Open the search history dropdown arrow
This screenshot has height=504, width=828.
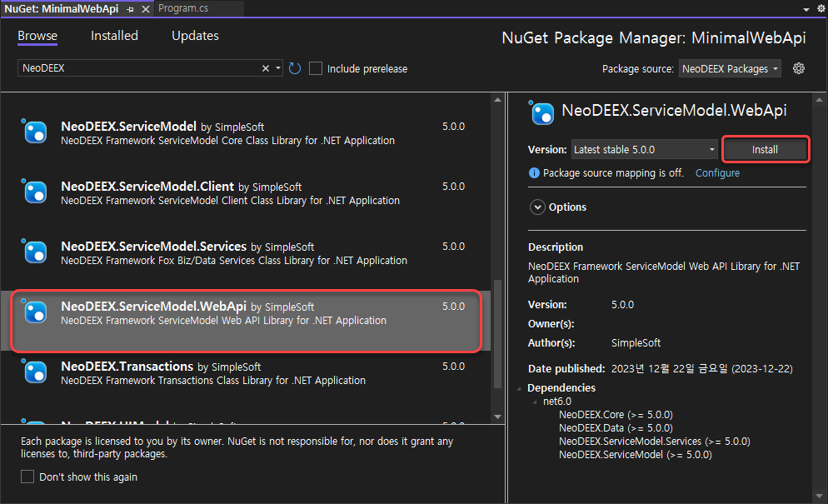point(277,68)
